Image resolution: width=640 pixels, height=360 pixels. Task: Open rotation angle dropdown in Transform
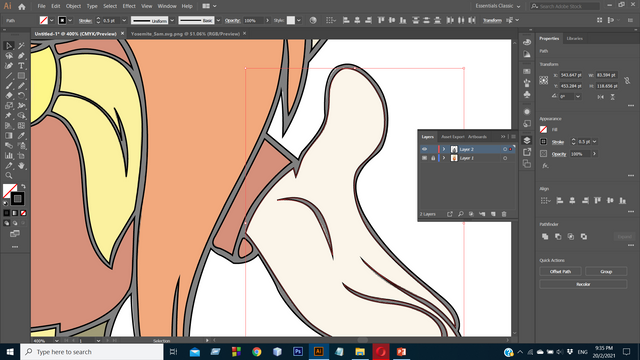tap(578, 97)
